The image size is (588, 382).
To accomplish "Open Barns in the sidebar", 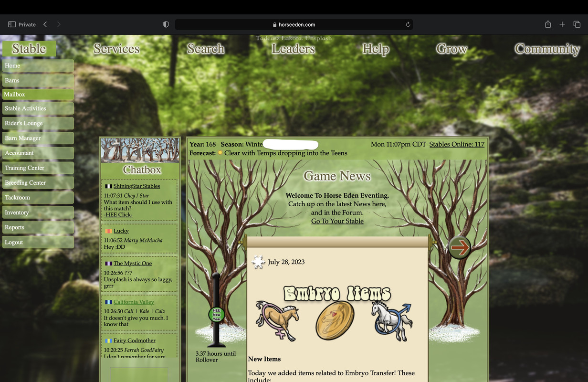I will tap(38, 80).
